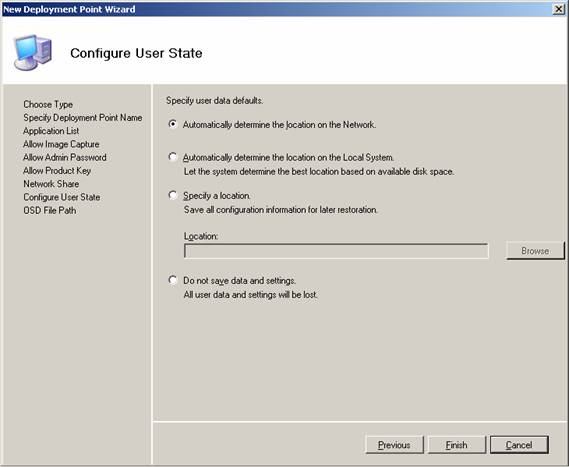The height and width of the screenshot is (467, 569).
Task: Click the computer wizard icon in header
Action: pyautogui.click(x=33, y=52)
